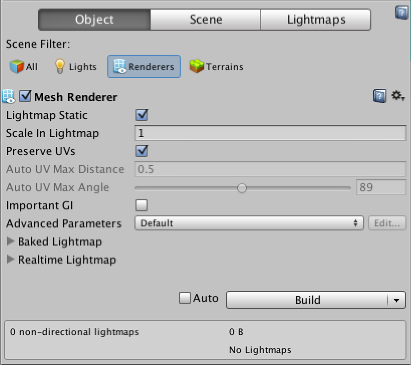Turn on the Auto build checkbox
The height and width of the screenshot is (365, 411).
[x=185, y=298]
